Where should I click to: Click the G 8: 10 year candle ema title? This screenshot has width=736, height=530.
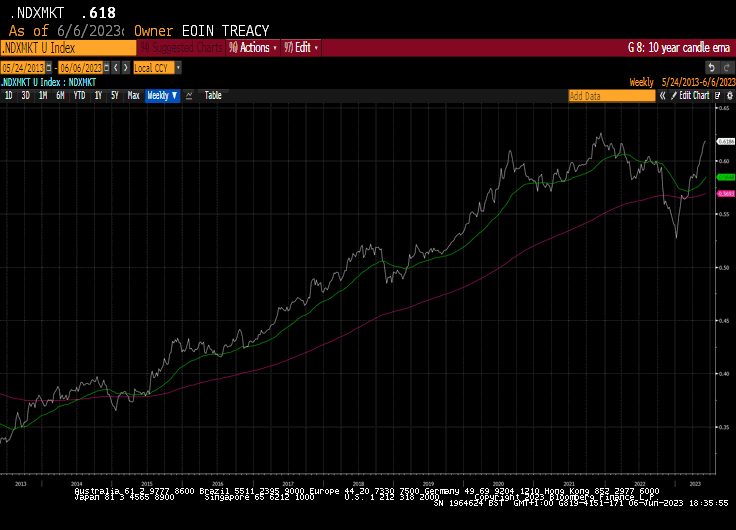[679, 47]
